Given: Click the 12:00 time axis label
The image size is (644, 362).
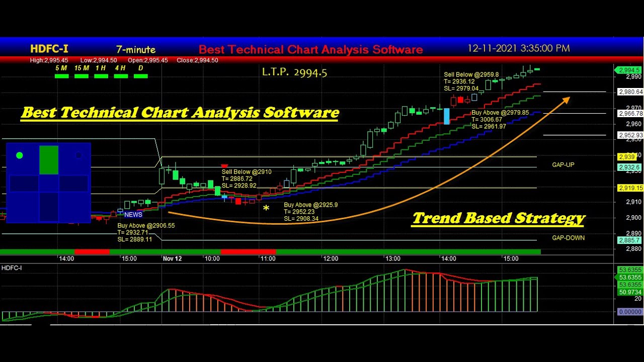Looking at the screenshot, I should 331,258.
